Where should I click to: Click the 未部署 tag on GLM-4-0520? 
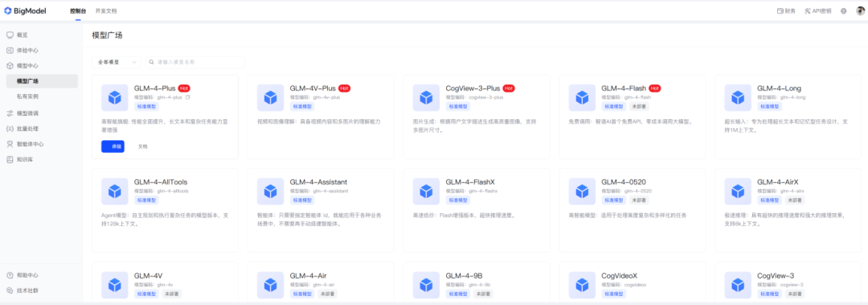pos(638,200)
